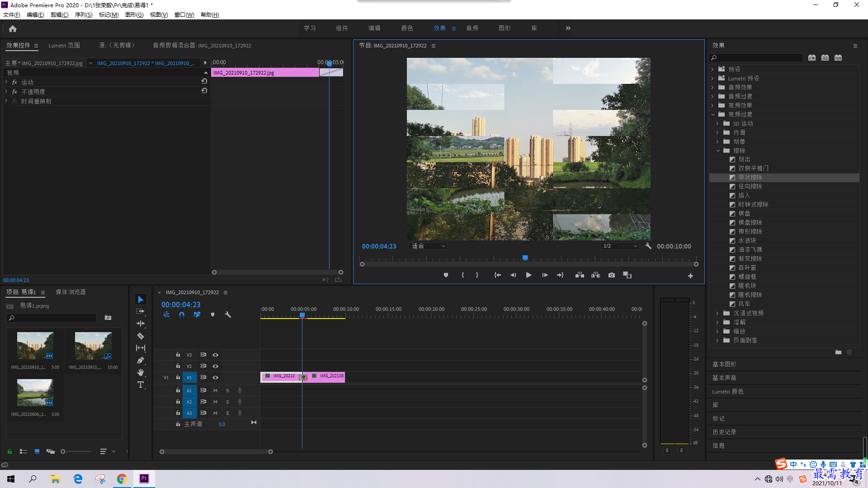Solo audio track A2
The image size is (868, 488).
[x=227, y=402]
